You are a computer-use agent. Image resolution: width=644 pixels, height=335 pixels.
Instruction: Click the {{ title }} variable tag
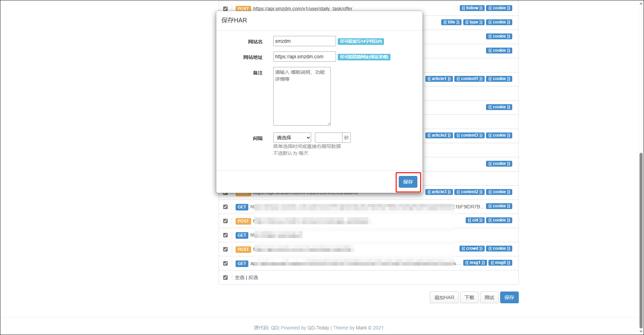(451, 22)
